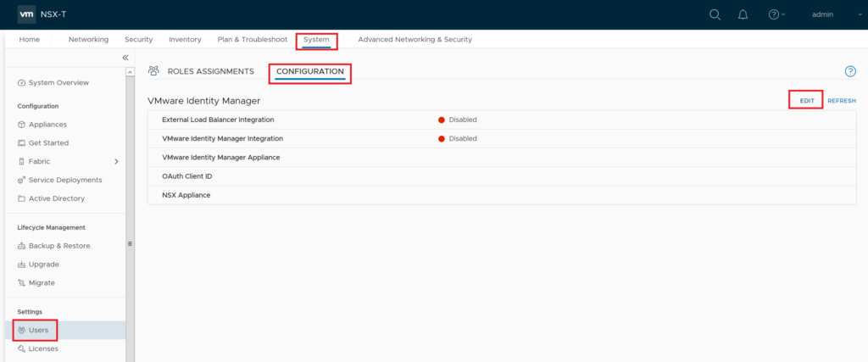
Task: Click the Upgrade icon
Action: [x=21, y=265]
